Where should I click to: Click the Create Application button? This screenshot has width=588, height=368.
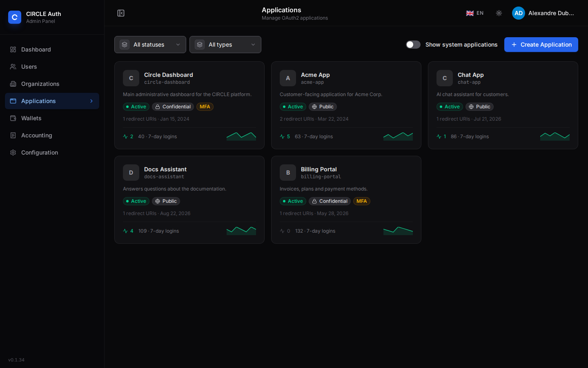[x=541, y=45]
